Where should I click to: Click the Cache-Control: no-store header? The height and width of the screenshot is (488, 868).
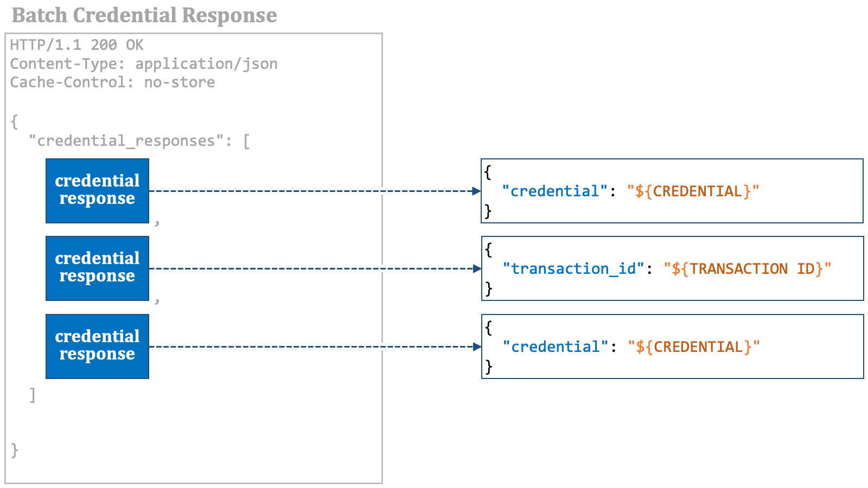point(112,82)
